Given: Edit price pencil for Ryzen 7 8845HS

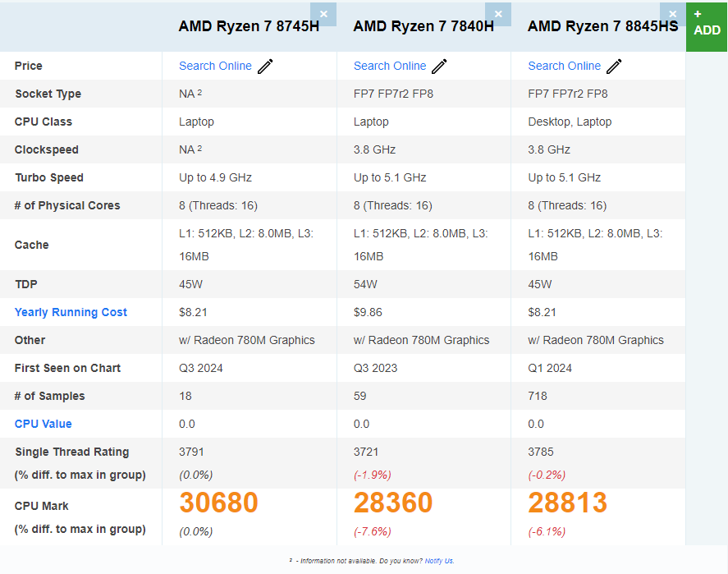Looking at the screenshot, I should click(614, 67).
